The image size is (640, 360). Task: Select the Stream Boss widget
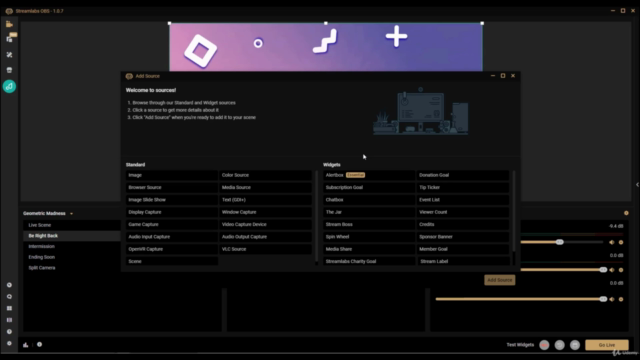click(x=369, y=224)
